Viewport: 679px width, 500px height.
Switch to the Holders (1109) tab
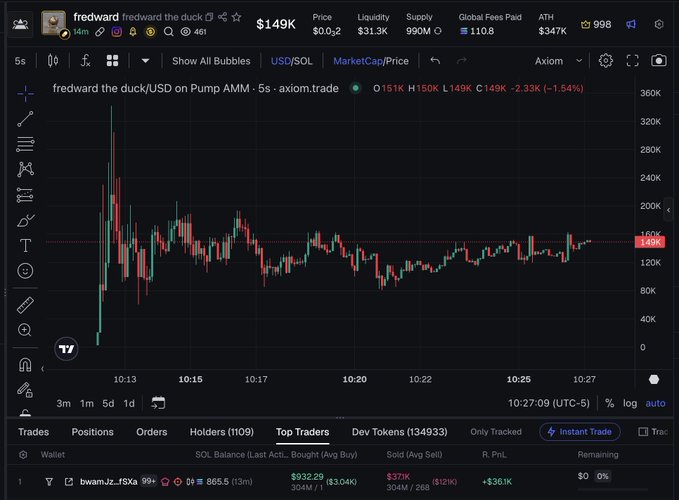[222, 432]
